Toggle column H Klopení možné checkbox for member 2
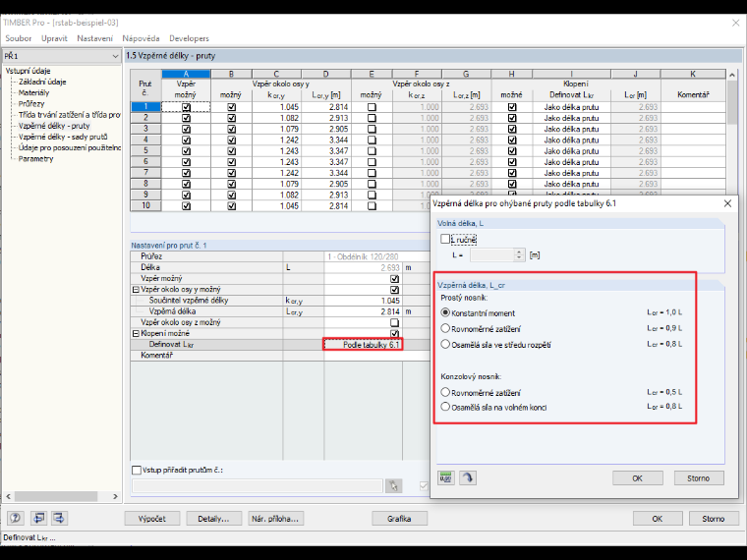This screenshot has height=560, width=747. point(512,118)
